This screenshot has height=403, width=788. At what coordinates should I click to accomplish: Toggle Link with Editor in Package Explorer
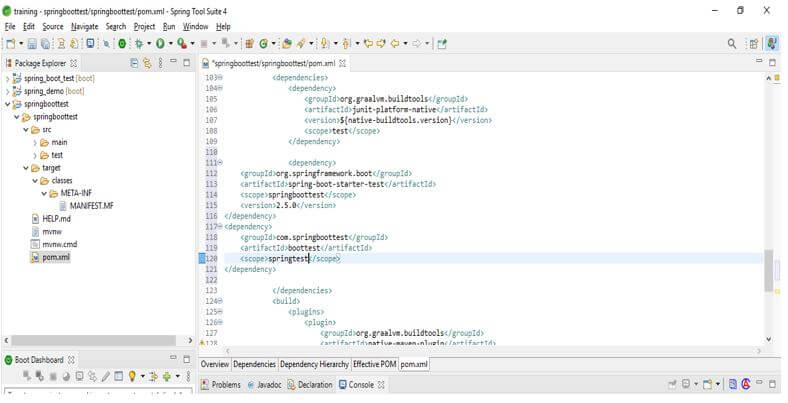click(x=147, y=63)
